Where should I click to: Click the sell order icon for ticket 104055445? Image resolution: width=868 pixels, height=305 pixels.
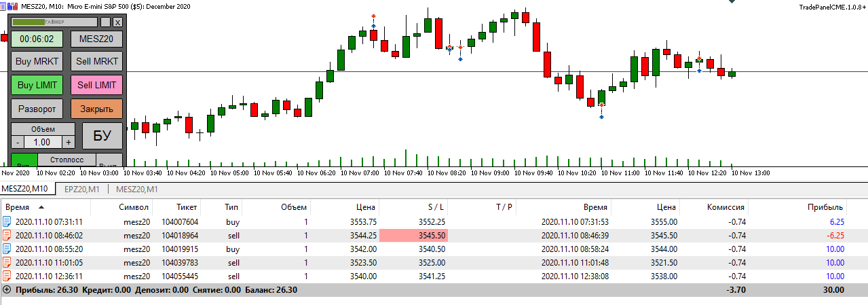(7, 276)
